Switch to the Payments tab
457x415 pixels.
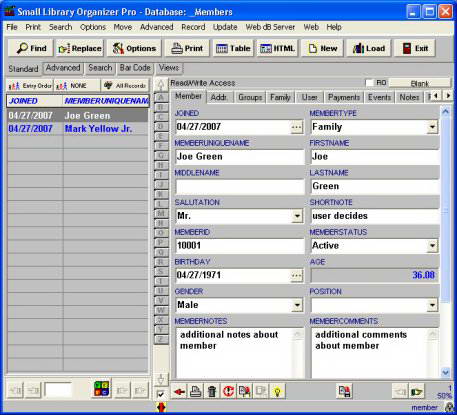[x=344, y=97]
